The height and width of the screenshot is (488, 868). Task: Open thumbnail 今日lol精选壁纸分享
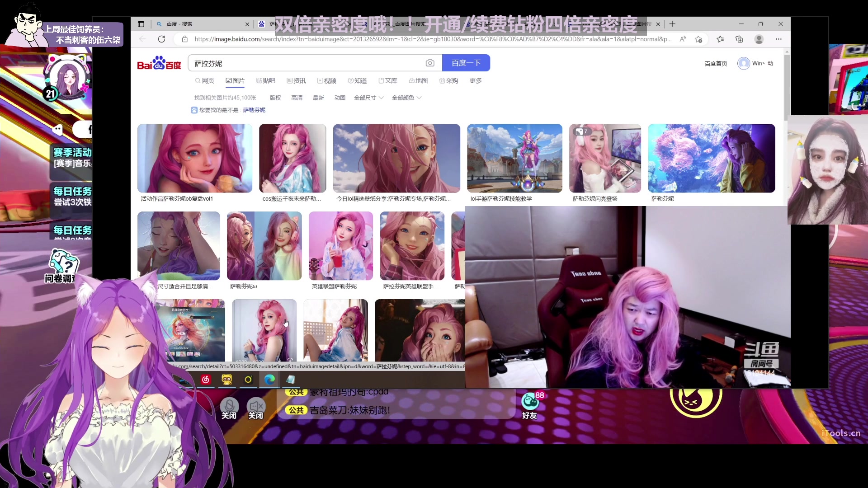tap(396, 158)
